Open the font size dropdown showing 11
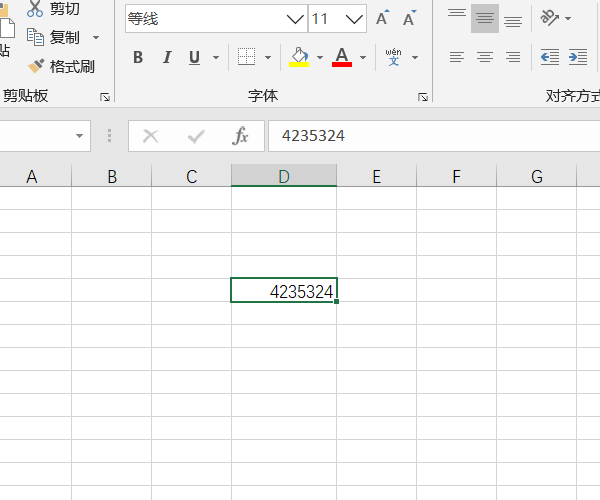Viewport: 600px width, 500px height. coord(354,19)
